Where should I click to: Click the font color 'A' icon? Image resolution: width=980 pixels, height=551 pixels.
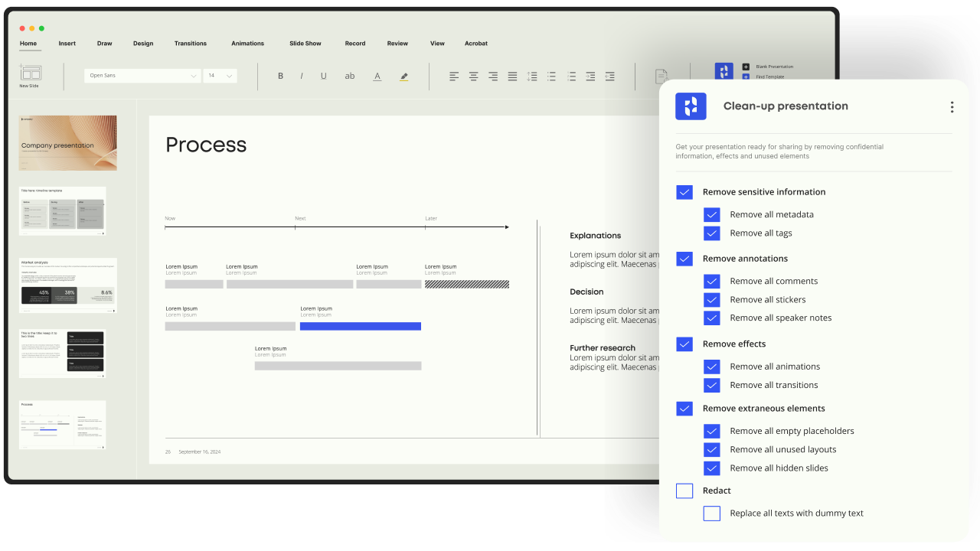click(377, 76)
